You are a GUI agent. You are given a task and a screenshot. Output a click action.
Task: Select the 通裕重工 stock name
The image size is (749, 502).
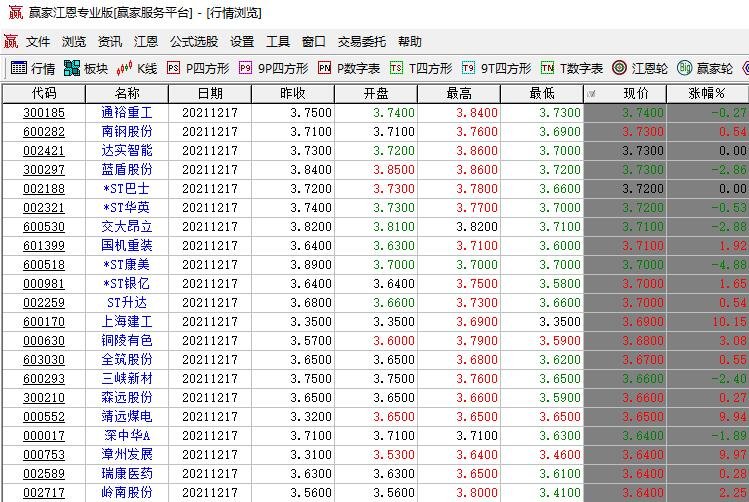[127, 113]
